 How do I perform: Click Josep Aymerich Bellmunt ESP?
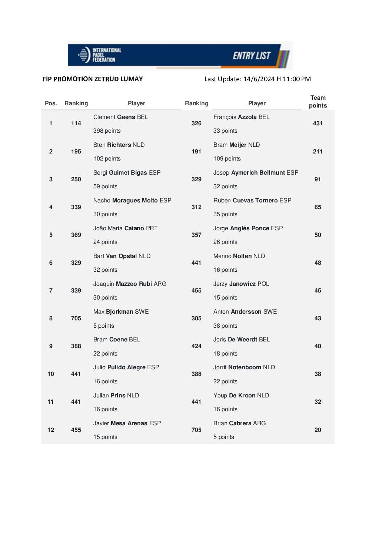point(256,173)
